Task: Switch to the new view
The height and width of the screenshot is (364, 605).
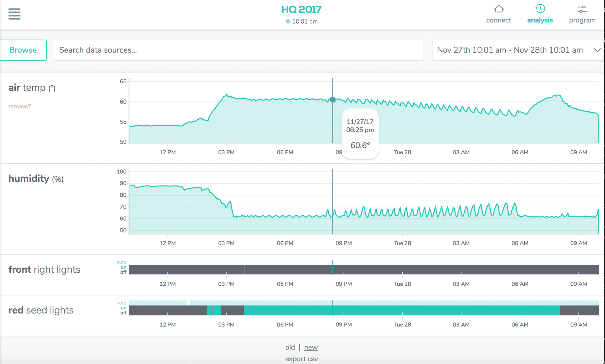Action: coord(311,347)
